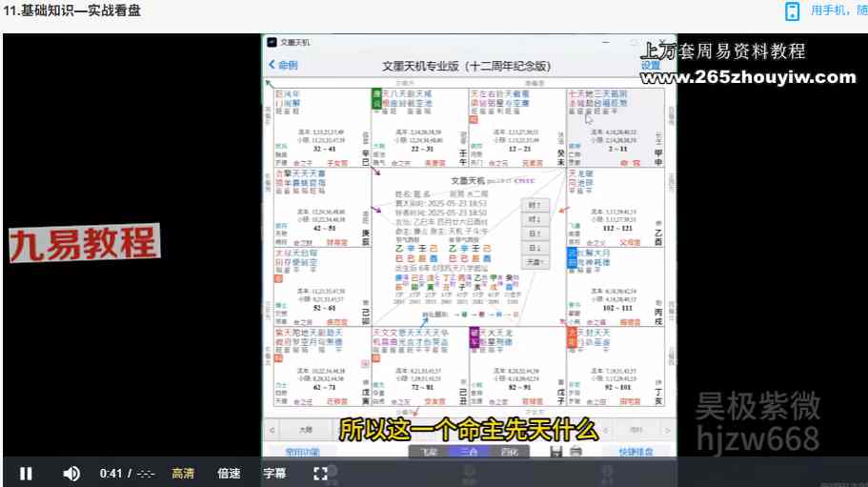Switch to 飞星 chart mode

click(428, 452)
